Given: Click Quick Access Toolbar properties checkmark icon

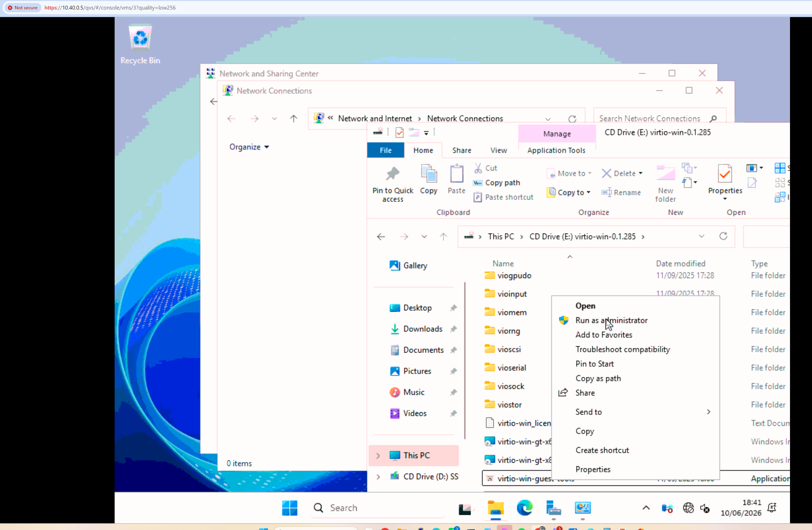Looking at the screenshot, I should [x=399, y=132].
